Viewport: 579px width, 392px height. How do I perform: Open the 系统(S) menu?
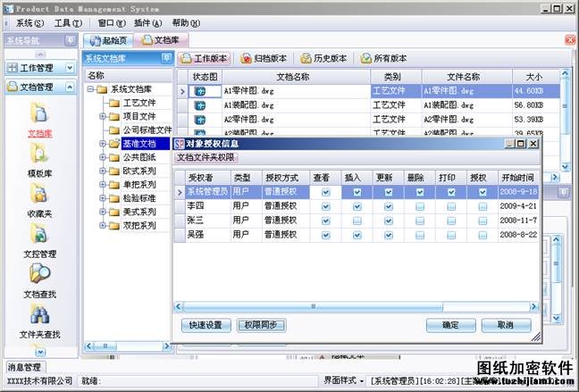[x=29, y=23]
